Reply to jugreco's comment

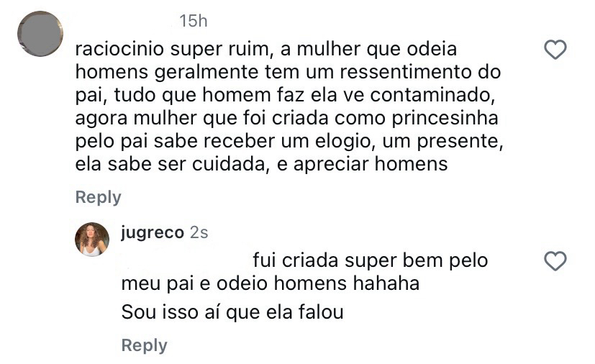coord(144,345)
